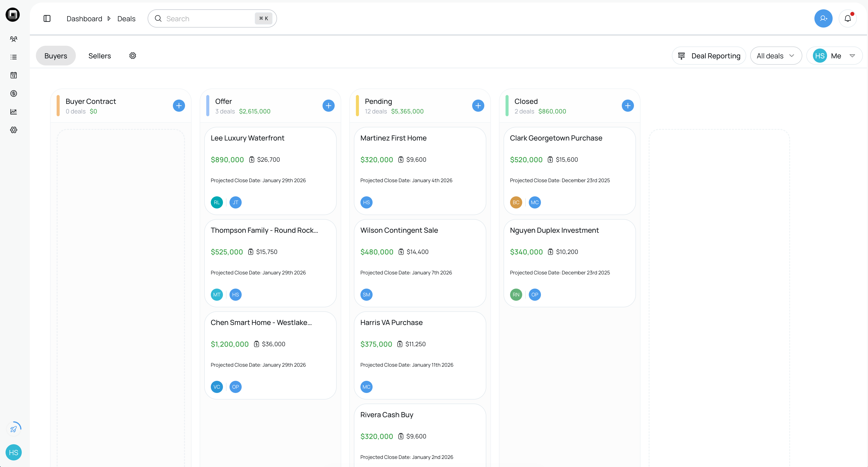Toggle the sidebar panel icon
Viewport: 868px width, 467px height.
coord(47,18)
